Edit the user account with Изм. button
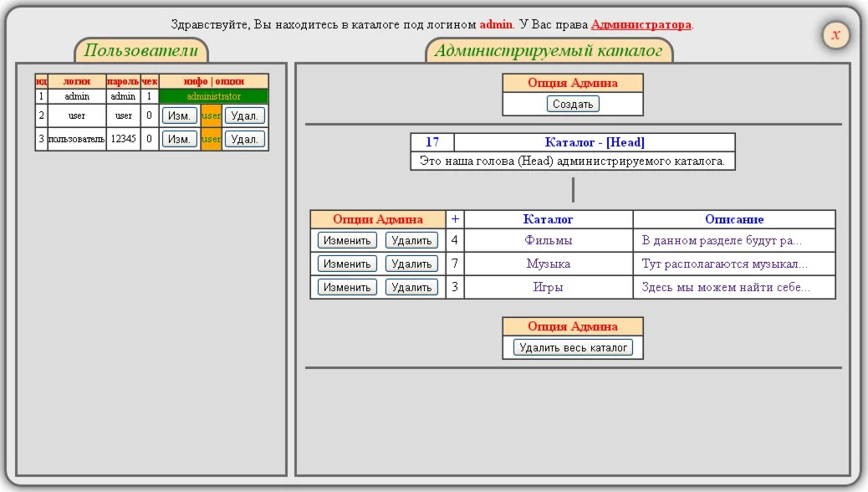The width and height of the screenshot is (868, 492). click(x=179, y=115)
